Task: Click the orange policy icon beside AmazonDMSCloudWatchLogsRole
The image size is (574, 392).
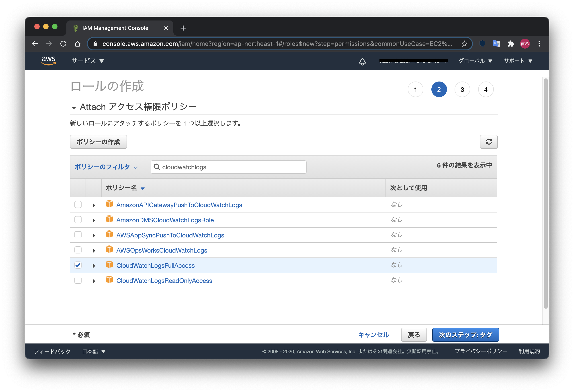Action: coord(109,219)
